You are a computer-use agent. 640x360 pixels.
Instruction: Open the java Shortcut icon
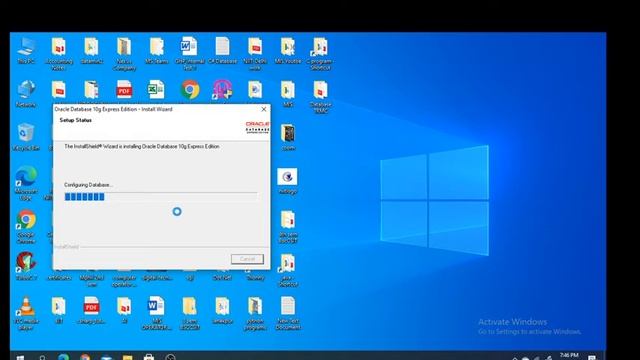point(288,270)
